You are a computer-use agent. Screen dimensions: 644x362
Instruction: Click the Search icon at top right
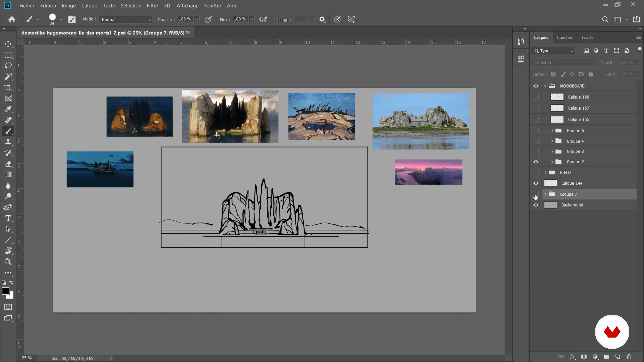pyautogui.click(x=605, y=19)
